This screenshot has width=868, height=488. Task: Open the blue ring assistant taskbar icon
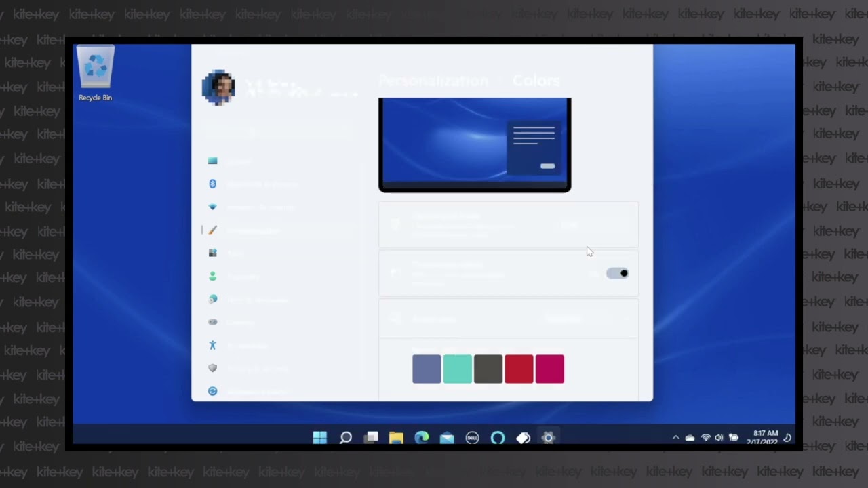(x=498, y=438)
